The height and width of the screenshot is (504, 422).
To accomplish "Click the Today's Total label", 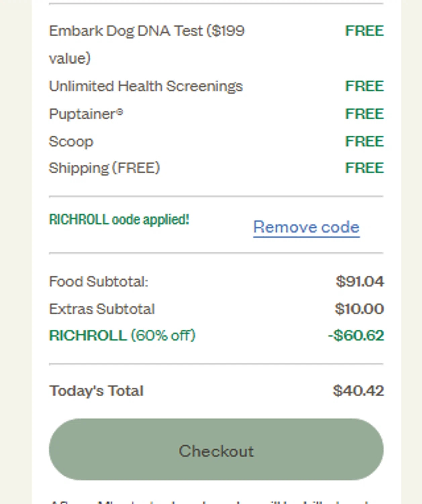I will (96, 391).
